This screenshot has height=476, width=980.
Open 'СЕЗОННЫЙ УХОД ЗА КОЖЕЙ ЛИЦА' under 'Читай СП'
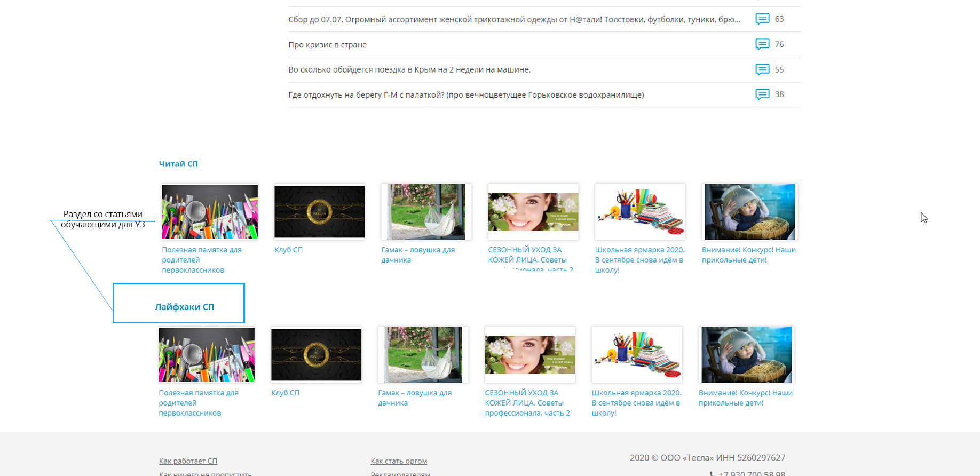531,259
